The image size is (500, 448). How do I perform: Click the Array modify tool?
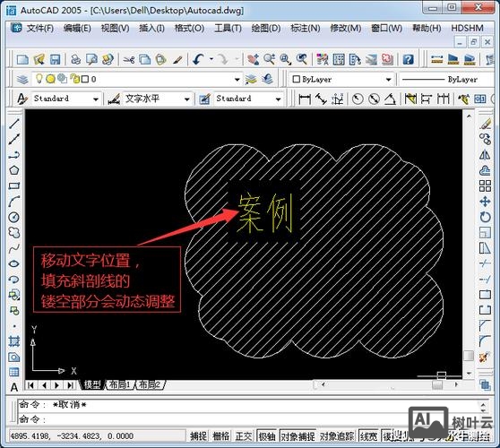click(x=485, y=185)
